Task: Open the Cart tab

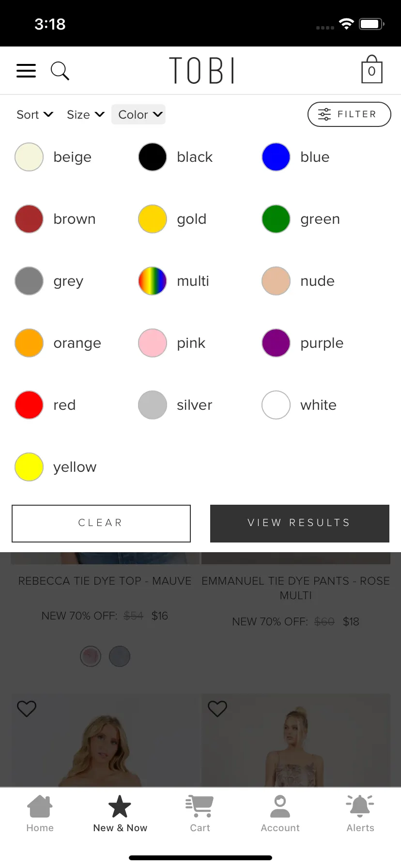Action: pos(200,814)
